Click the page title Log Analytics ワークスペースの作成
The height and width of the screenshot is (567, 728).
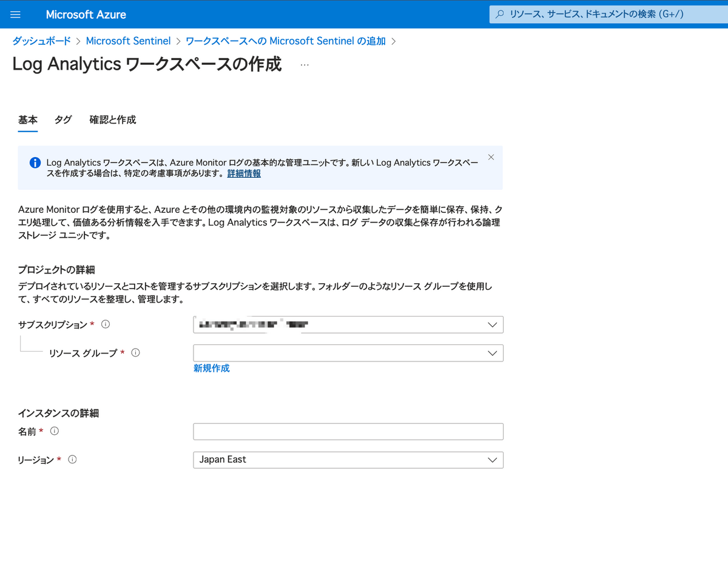coord(147,64)
